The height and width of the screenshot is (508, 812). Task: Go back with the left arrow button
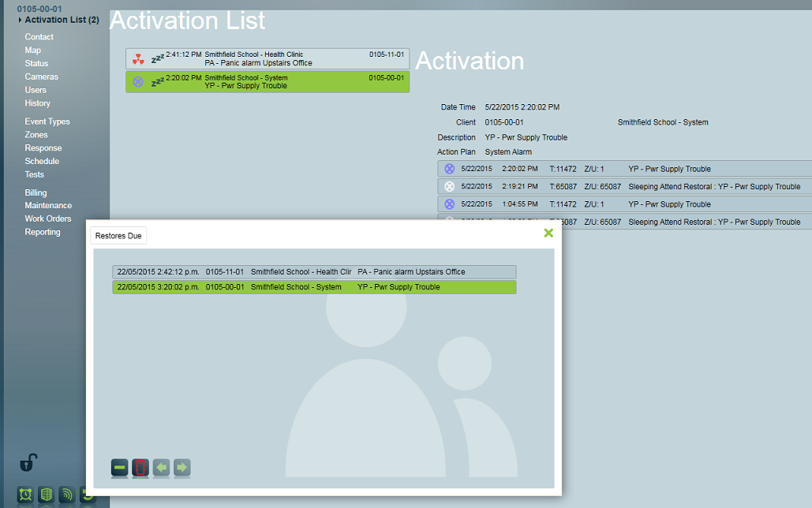tap(161, 468)
